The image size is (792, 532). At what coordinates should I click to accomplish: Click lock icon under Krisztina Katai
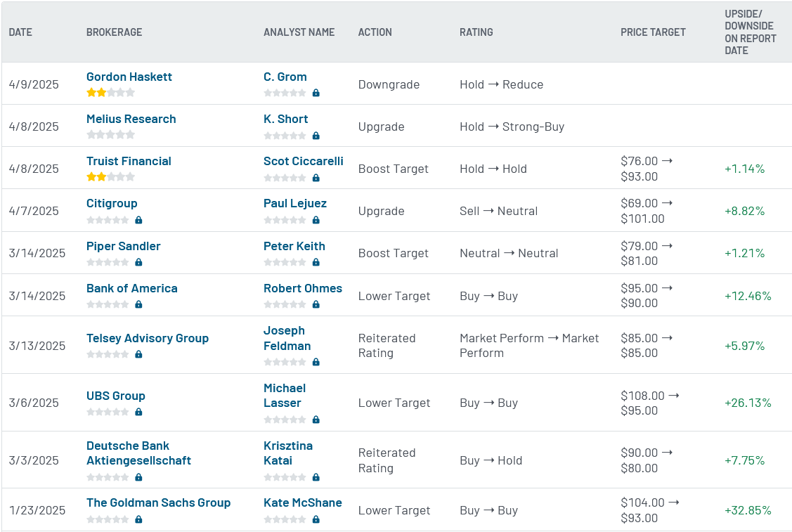316,477
